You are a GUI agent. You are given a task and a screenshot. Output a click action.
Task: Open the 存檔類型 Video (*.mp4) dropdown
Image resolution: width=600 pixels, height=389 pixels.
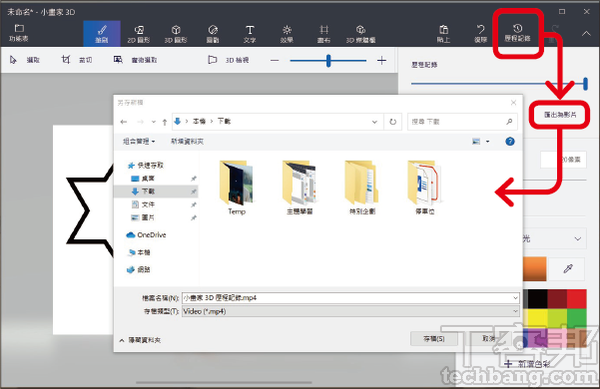[x=351, y=311]
